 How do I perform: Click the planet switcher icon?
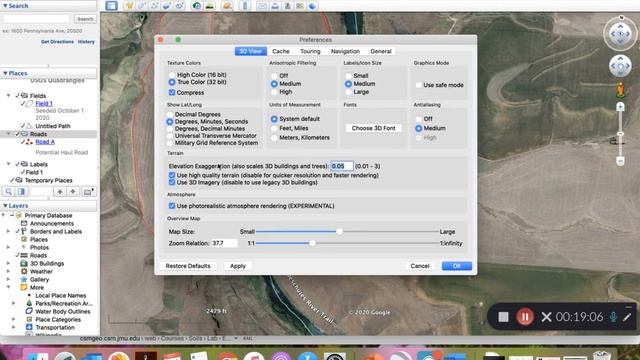pyautogui.click(x=227, y=6)
